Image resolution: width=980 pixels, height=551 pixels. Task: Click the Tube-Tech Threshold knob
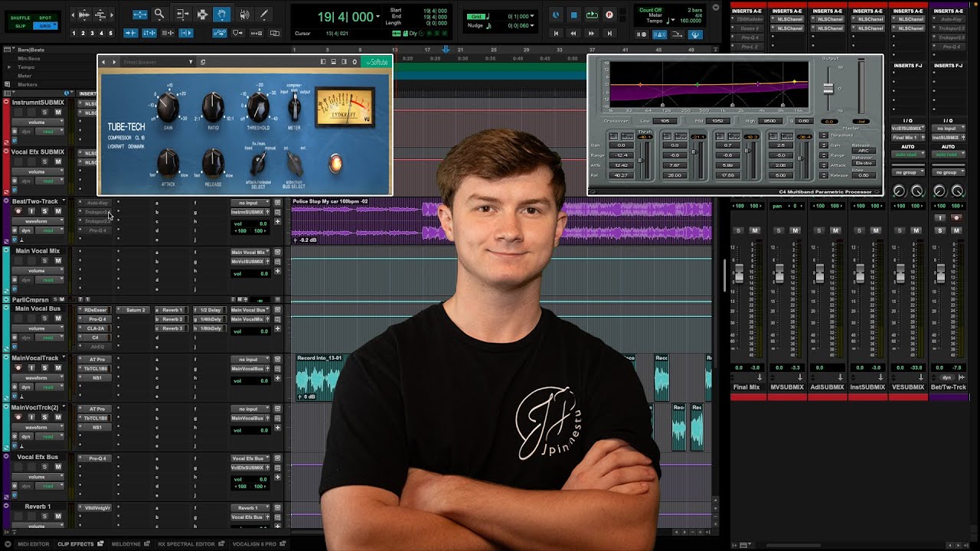(259, 107)
